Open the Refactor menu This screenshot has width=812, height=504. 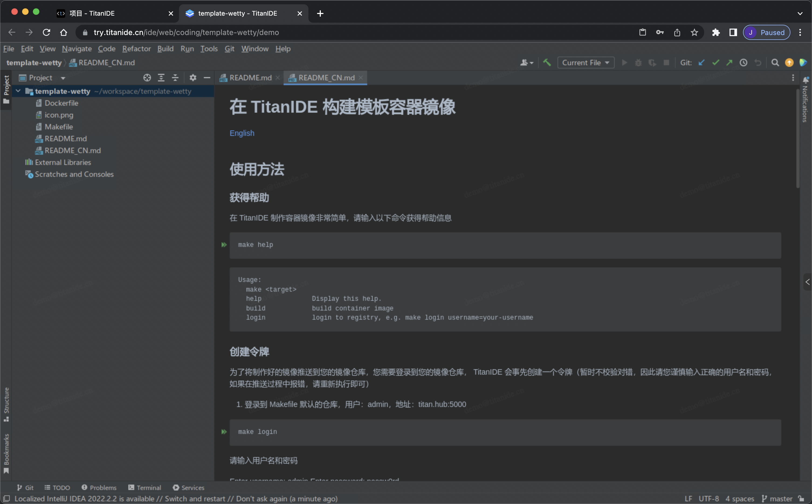click(136, 49)
